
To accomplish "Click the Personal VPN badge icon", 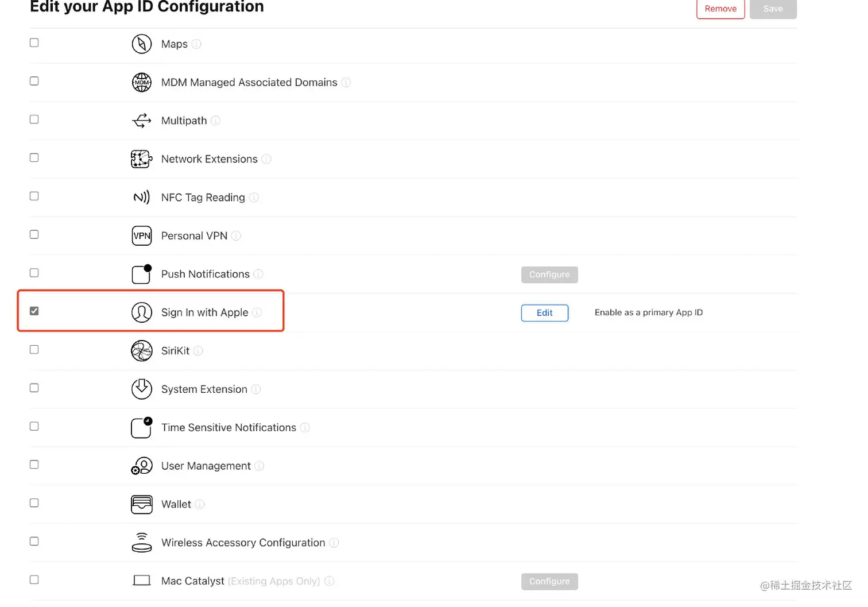I will pos(141,235).
